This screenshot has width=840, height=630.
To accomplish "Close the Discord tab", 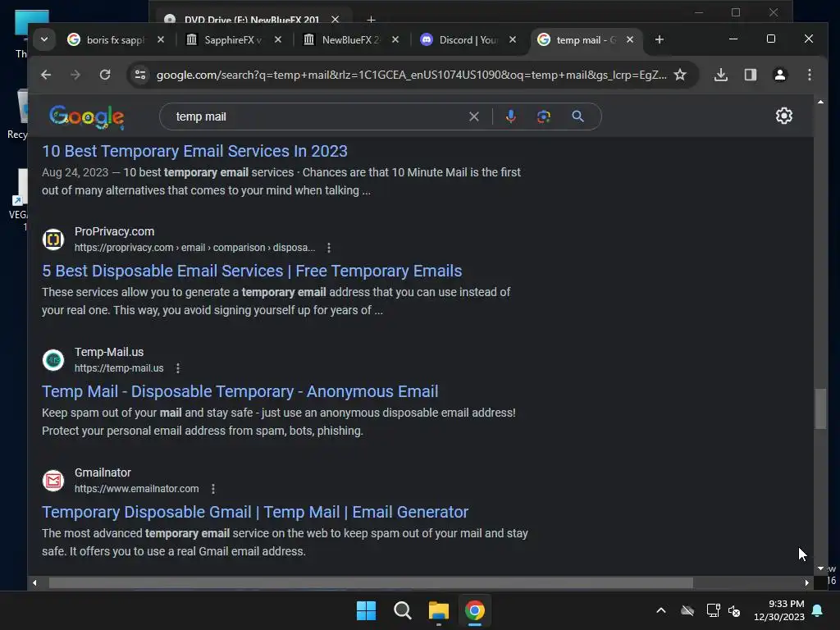I will pyautogui.click(x=513, y=39).
